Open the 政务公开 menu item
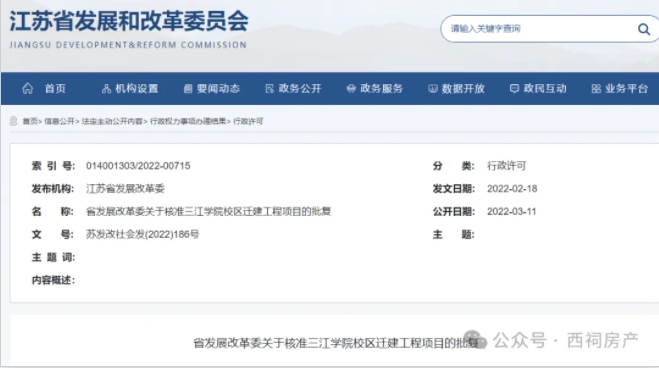659x368 pixels. 300,89
